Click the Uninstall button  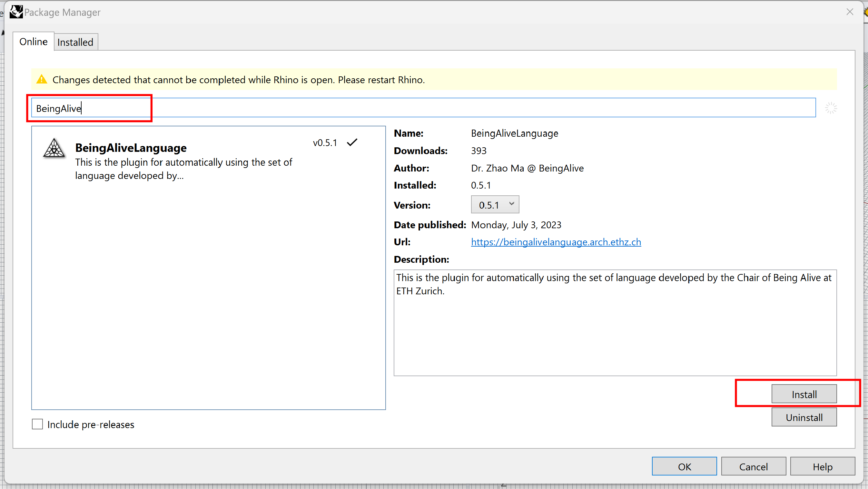(804, 417)
